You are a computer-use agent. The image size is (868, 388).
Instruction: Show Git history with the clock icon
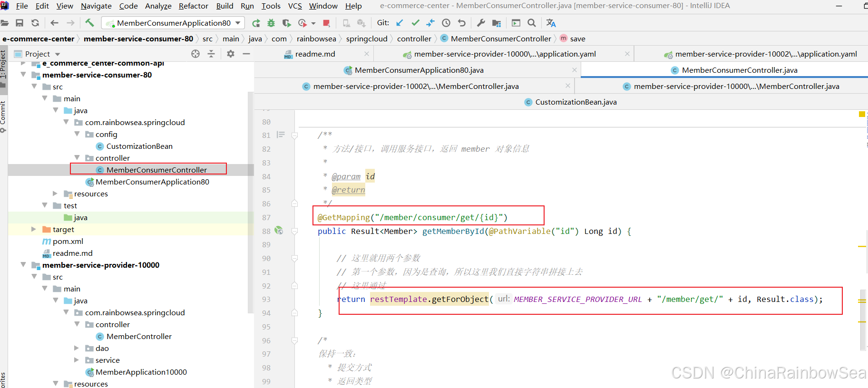[x=446, y=23]
